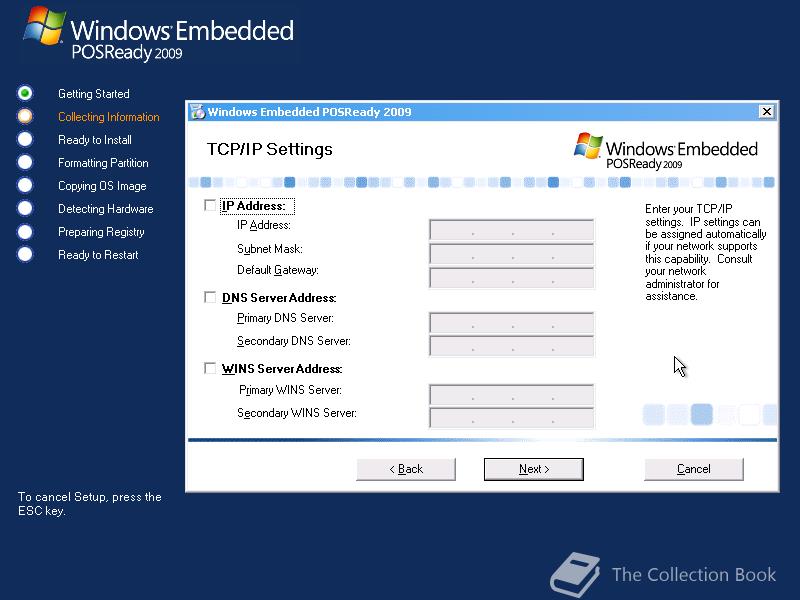Click the 'Ready to Install' step text
This screenshot has height=600, width=800.
(95, 140)
